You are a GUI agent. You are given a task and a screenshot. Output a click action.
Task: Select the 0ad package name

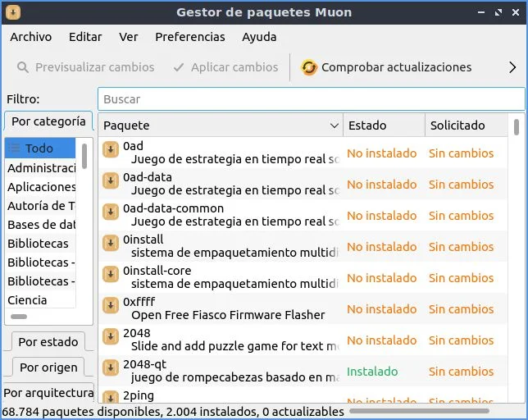click(x=133, y=146)
